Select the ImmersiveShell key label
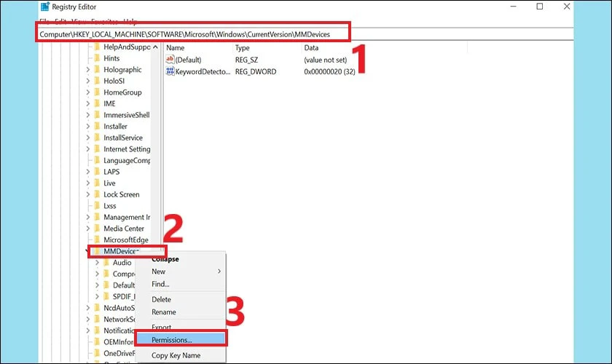Image resolution: width=612 pixels, height=364 pixels. coord(127,115)
